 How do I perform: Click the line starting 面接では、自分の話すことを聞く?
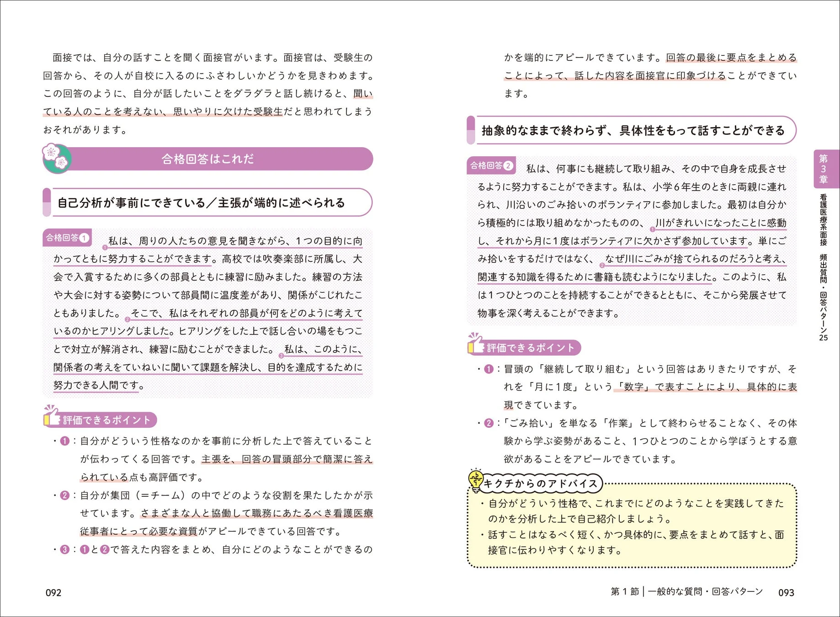pyautogui.click(x=213, y=58)
